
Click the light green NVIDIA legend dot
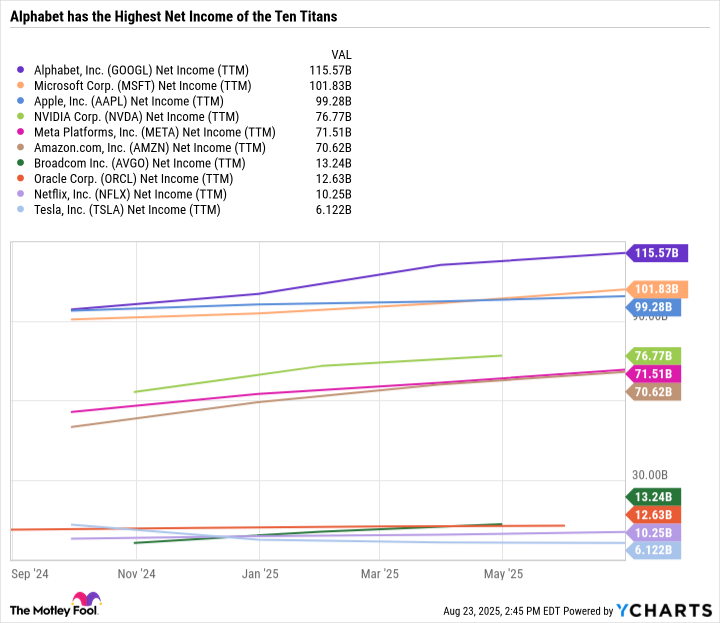(x=22, y=117)
